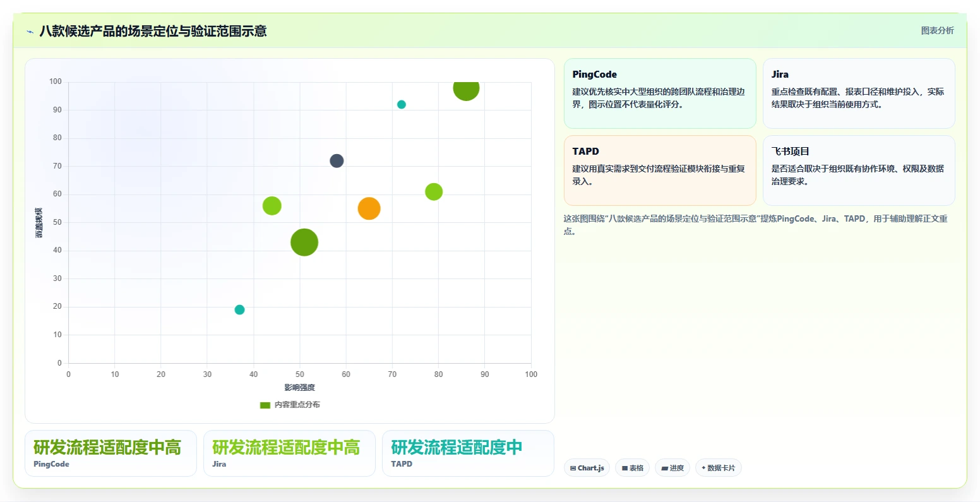This screenshot has height=502, width=980.
Task: Open the PingCode info card
Action: click(660, 93)
